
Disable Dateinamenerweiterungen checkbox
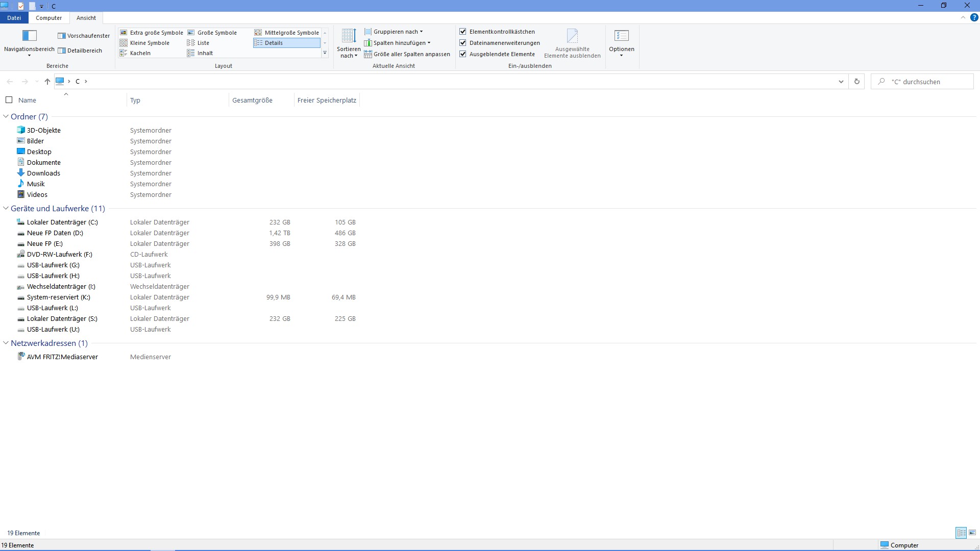(x=463, y=43)
